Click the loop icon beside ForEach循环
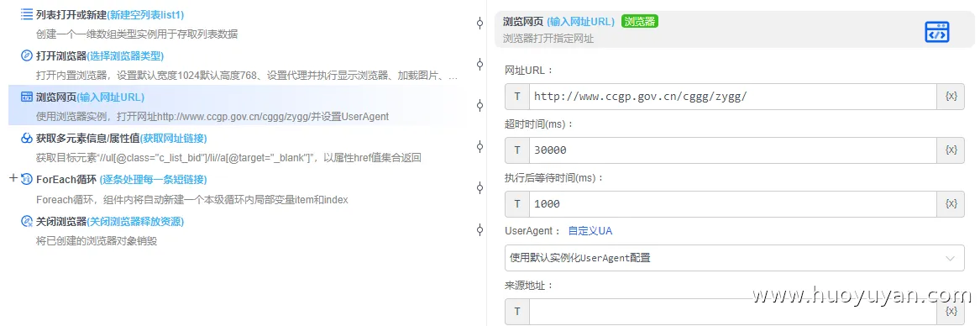This screenshot has width=980, height=326. 27,180
